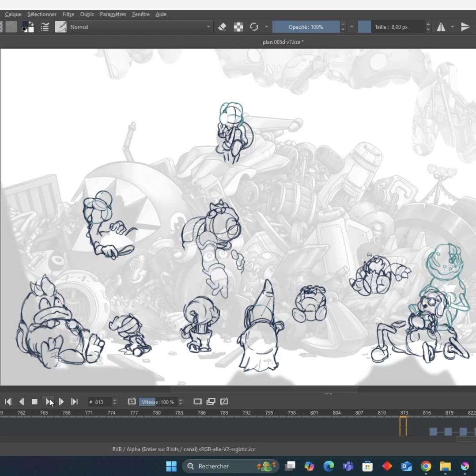Open the Fenêtre menu
Viewport: 476px width, 476px height.
(140, 14)
